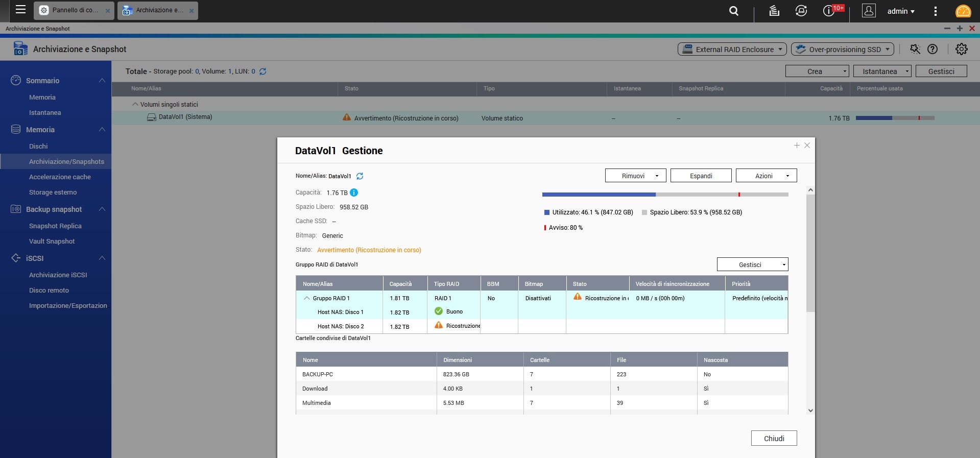Viewport: 980px width, 458px height.
Task: Open the three-dot more options menu
Action: (x=936, y=11)
